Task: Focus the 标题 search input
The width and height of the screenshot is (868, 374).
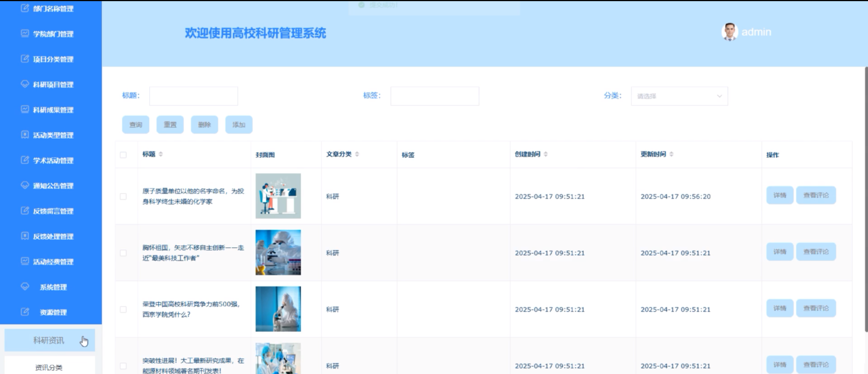Action: (x=193, y=96)
